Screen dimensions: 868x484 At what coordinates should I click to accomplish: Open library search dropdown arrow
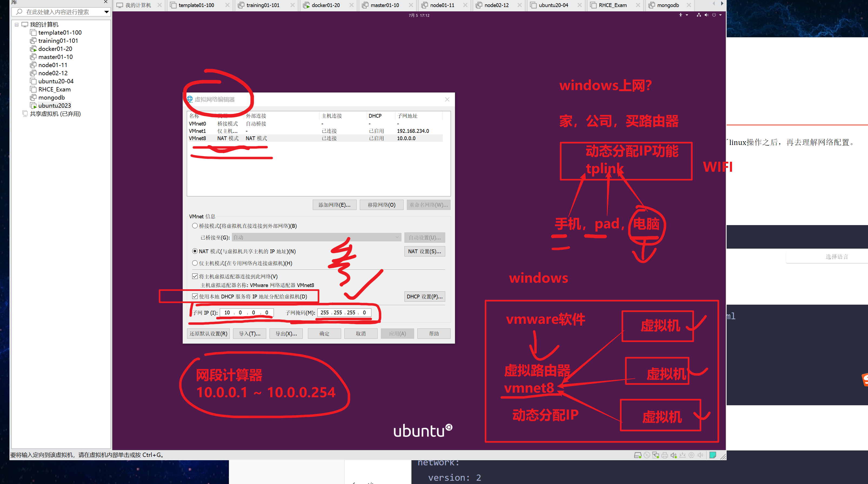click(x=107, y=12)
